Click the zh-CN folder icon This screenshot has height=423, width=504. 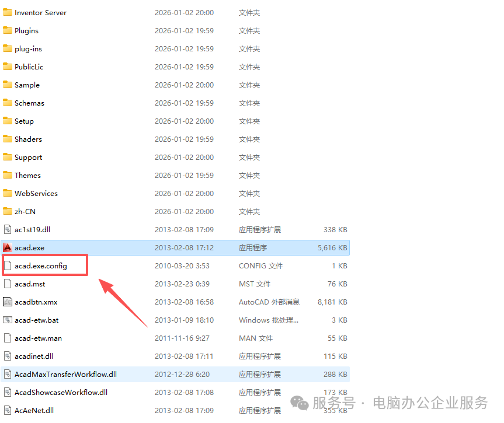[x=8, y=211]
